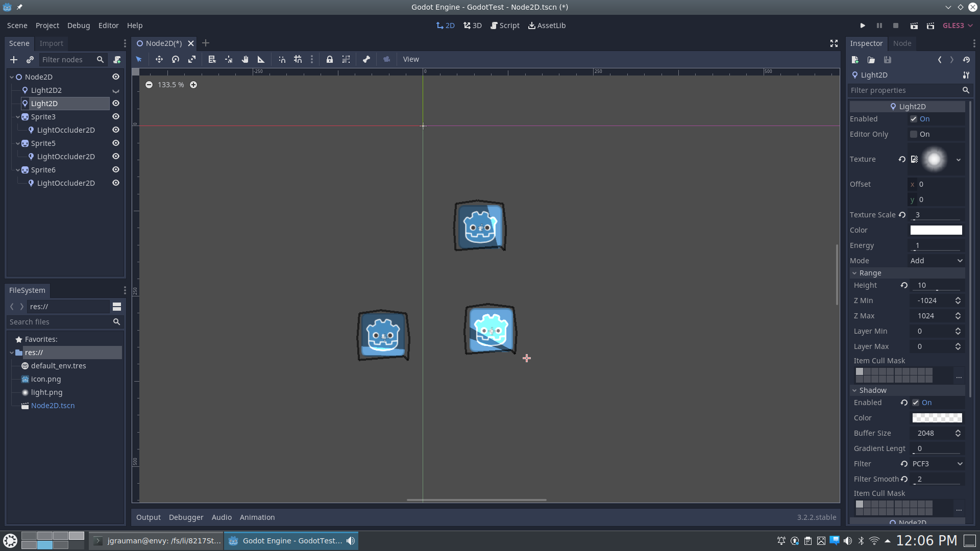
Task: Switch to the Node tab in the Inspector
Action: 902,43
